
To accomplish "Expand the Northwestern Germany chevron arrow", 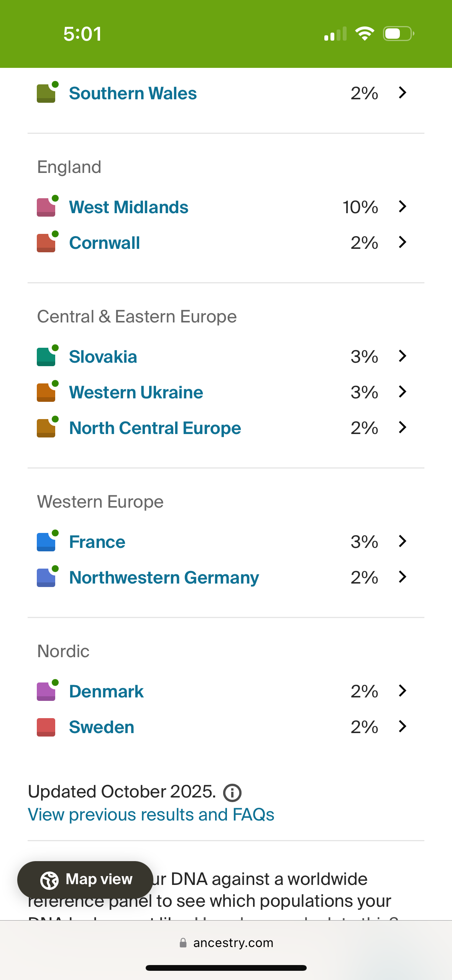I will [x=402, y=577].
